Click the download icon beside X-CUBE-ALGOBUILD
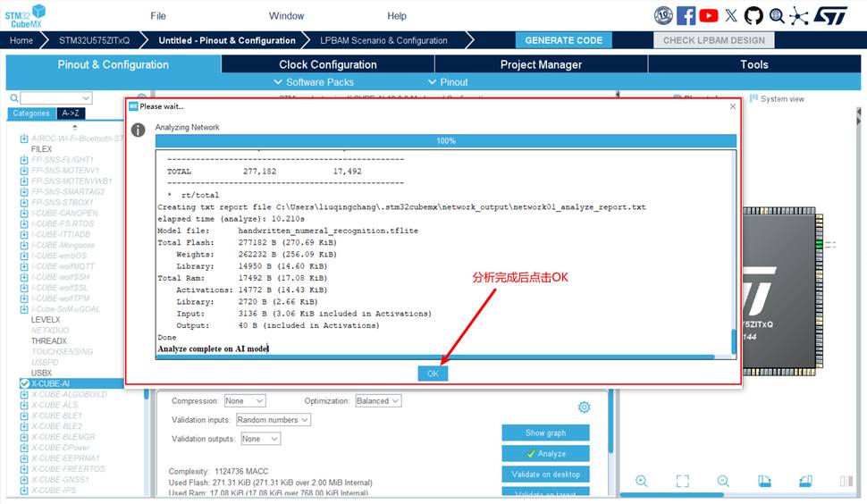This screenshot has height=504, width=867. click(x=24, y=395)
